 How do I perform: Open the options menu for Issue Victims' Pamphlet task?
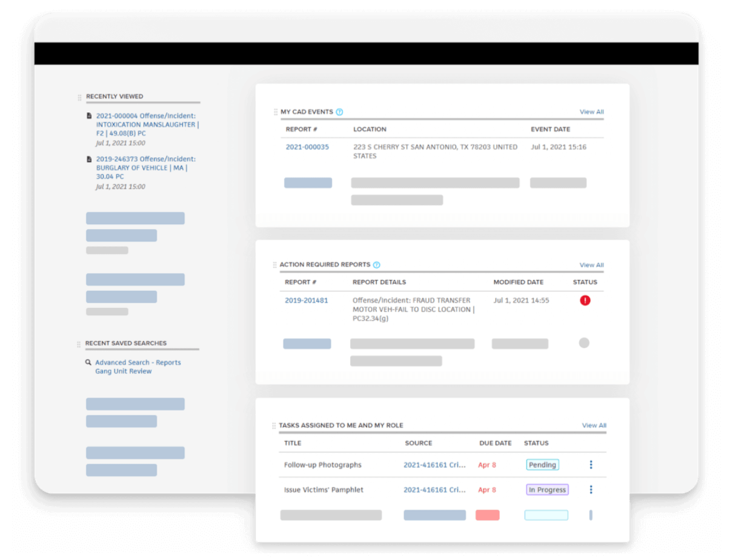point(591,490)
